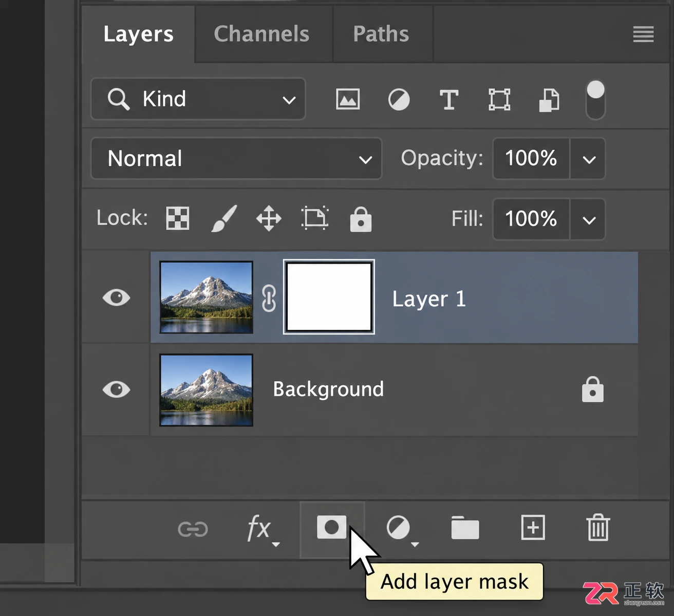Click the Fill 100% value field
This screenshot has width=674, height=616.
(x=531, y=219)
